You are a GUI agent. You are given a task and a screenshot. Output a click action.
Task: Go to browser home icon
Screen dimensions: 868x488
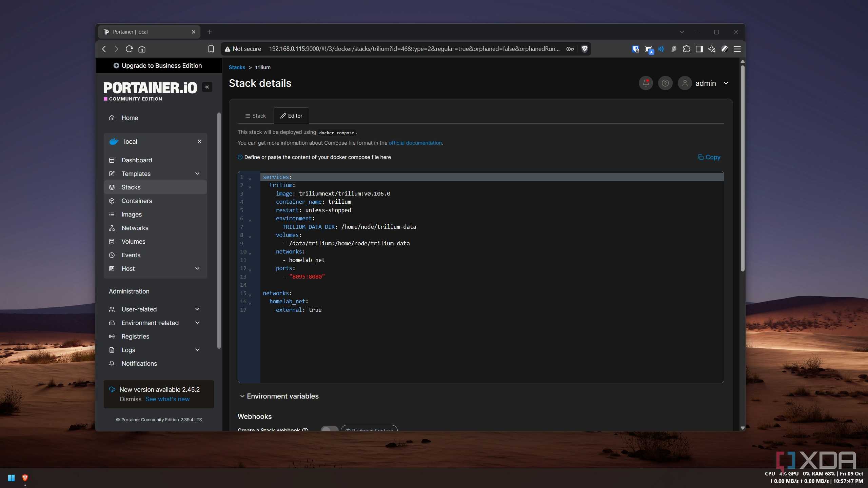(x=142, y=49)
